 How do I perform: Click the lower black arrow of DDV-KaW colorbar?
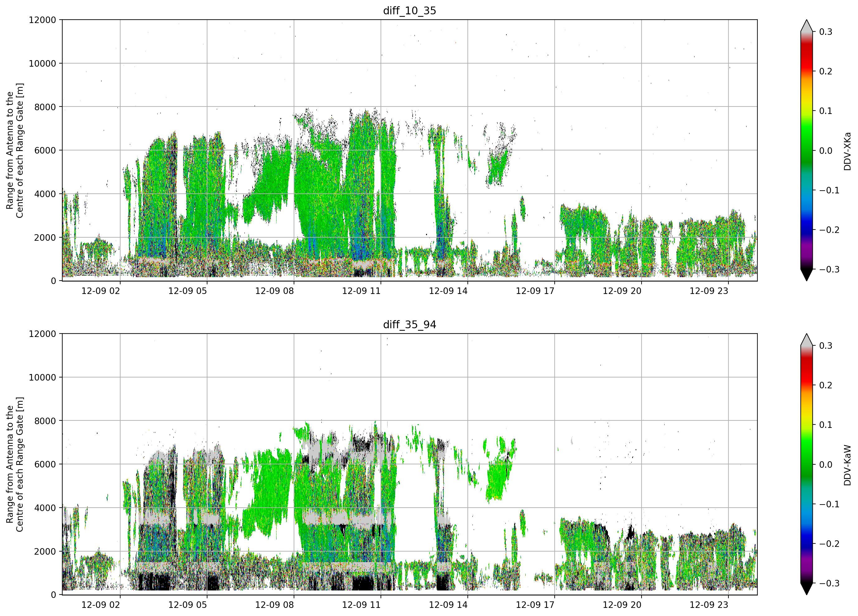(x=807, y=589)
